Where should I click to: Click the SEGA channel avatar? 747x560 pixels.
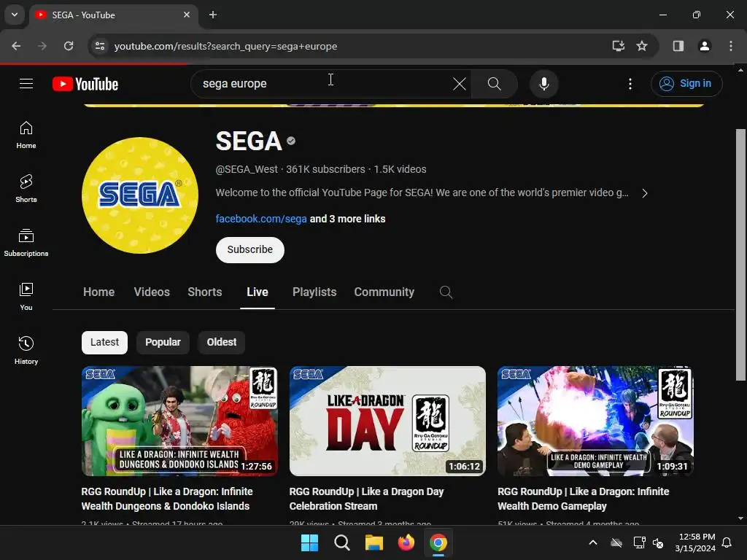(140, 195)
